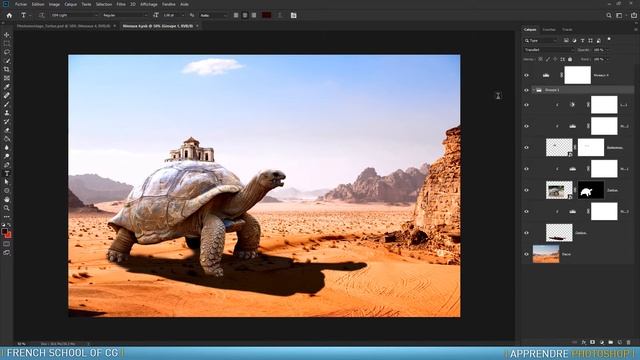
Task: Click the foreground color swatch
Action: point(4,231)
